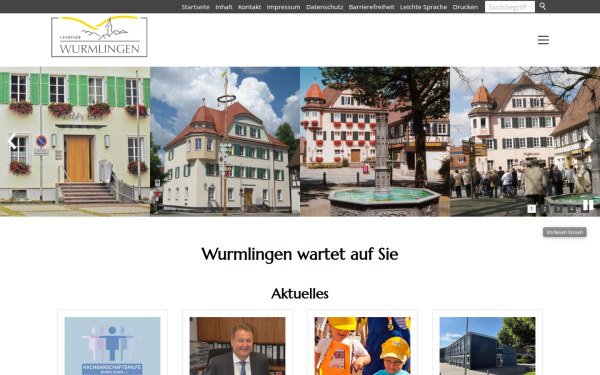The height and width of the screenshot is (375, 600).
Task: Jump to slide 1 indicator
Action: tap(531, 209)
